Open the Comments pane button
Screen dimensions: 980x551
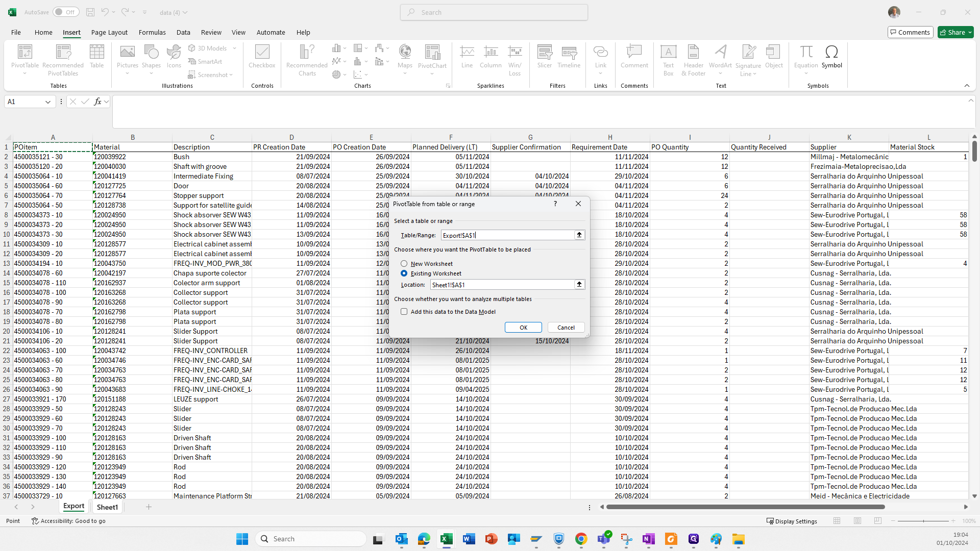pos(910,32)
